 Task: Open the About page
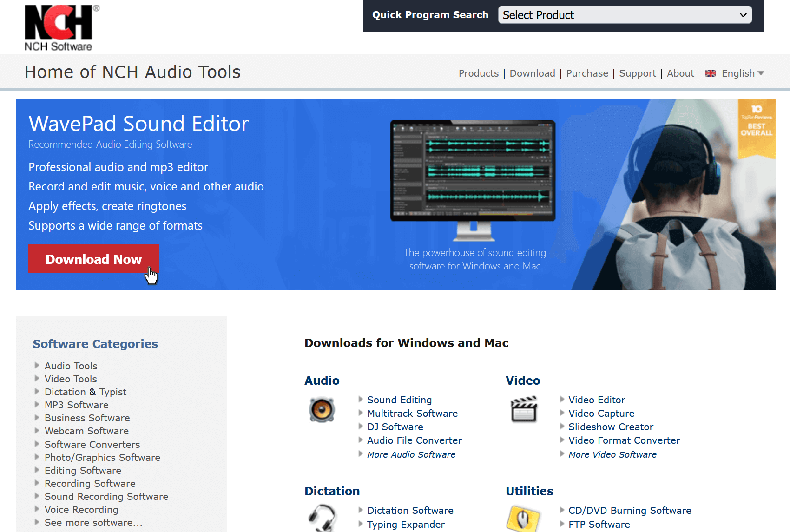681,73
